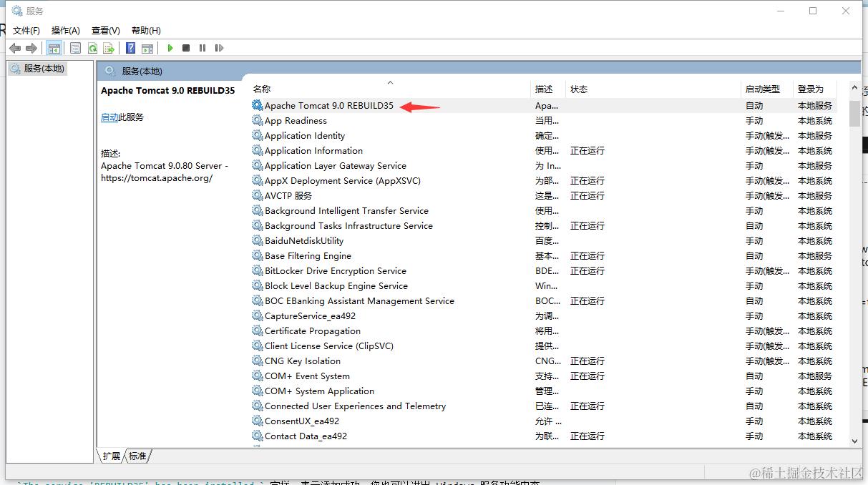
Task: Click gear icon beside BaiduNetdiskUtility
Action: (x=258, y=240)
